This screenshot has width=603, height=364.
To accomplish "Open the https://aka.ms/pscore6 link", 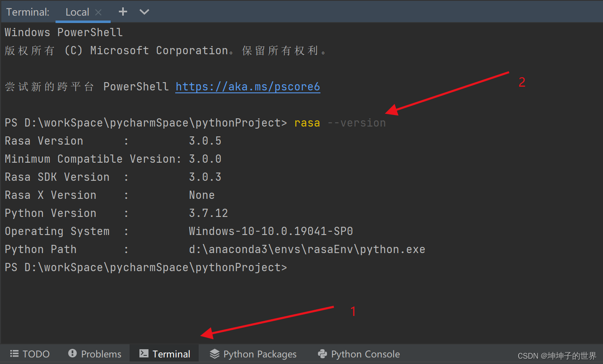I will tap(248, 87).
